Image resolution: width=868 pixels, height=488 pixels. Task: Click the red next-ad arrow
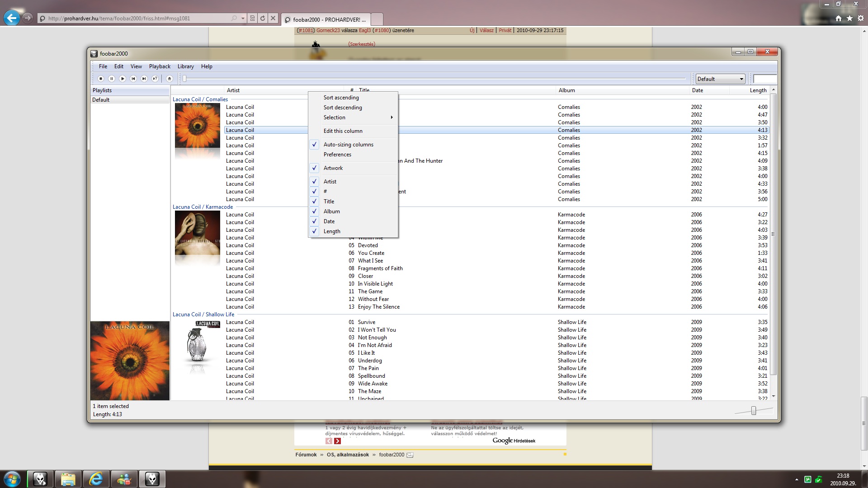tap(337, 441)
